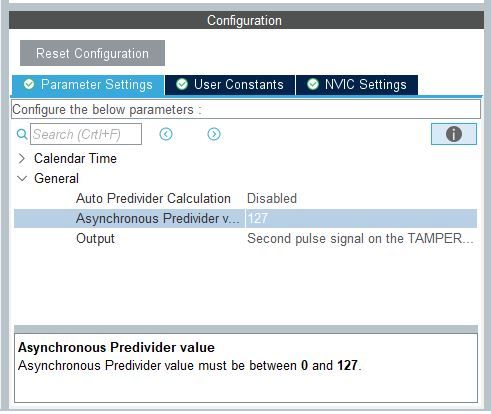Click the search magnifier icon
The height and width of the screenshot is (414, 491).
tap(22, 134)
